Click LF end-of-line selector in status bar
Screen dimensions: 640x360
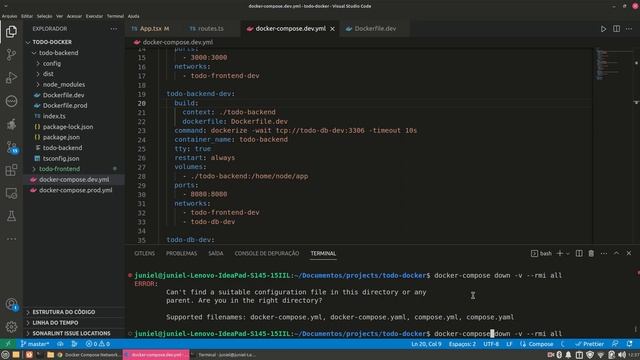click(x=509, y=344)
